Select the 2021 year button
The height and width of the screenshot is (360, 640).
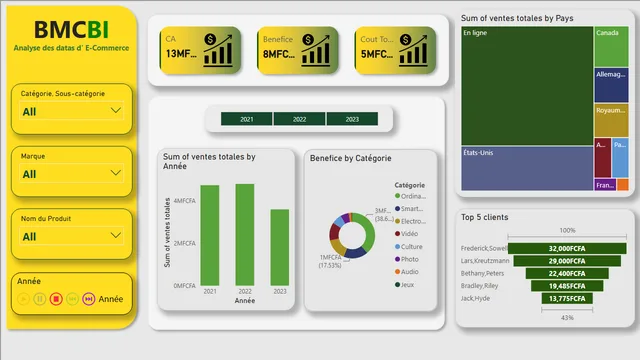tap(247, 119)
